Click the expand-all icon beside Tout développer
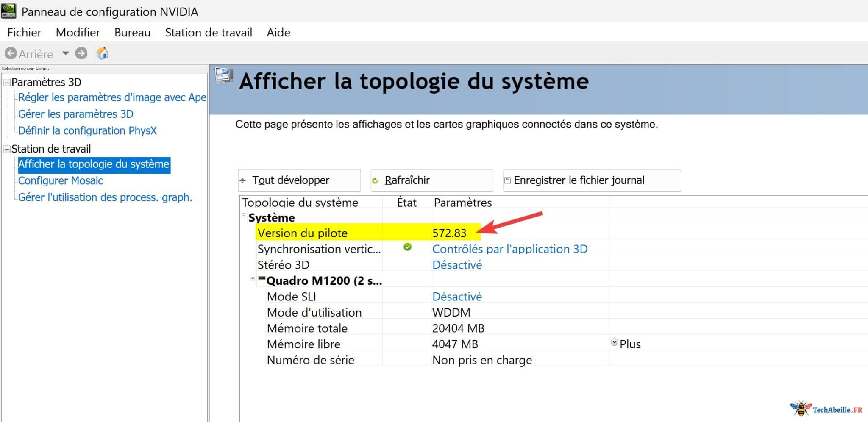 tap(242, 181)
